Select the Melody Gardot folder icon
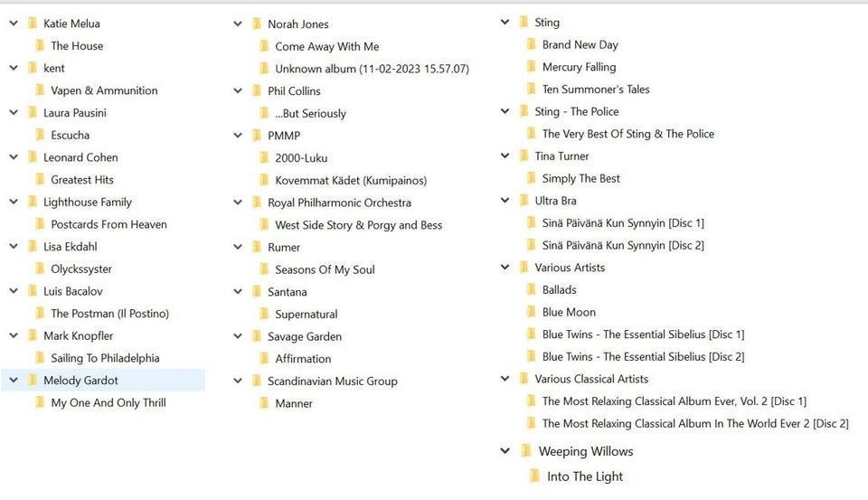This screenshot has width=868, height=500. [33, 380]
